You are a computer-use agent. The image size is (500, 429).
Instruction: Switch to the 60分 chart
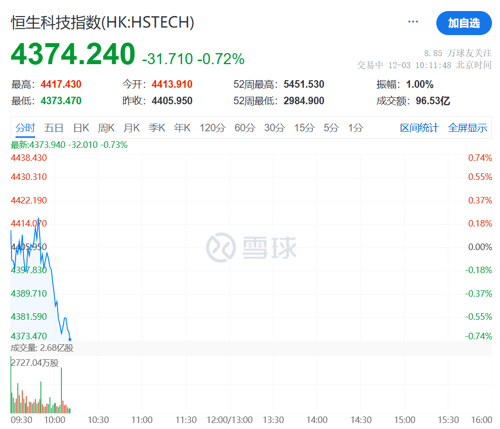coord(245,128)
